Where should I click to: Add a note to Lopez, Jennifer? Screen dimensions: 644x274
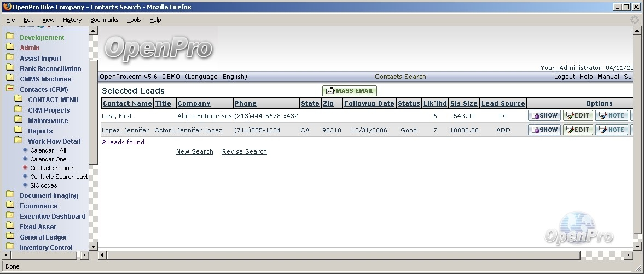611,130
